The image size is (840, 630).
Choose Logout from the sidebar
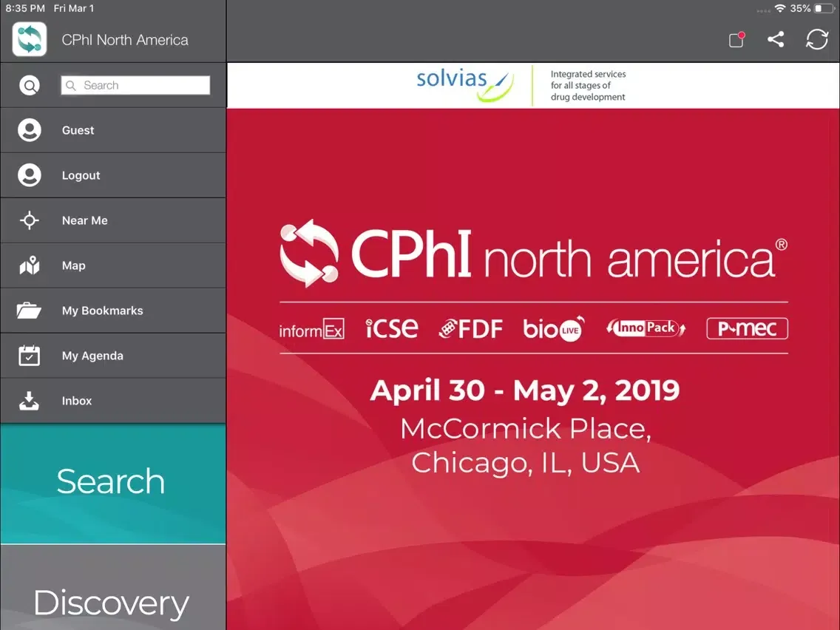point(113,175)
